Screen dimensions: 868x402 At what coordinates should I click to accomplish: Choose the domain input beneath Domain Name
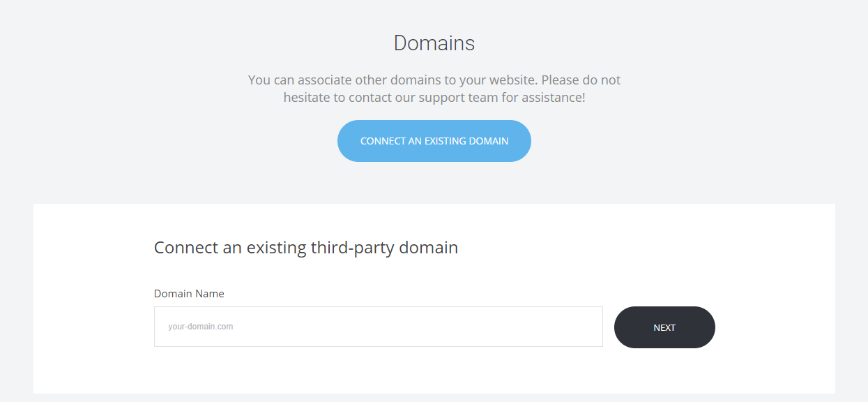378,326
